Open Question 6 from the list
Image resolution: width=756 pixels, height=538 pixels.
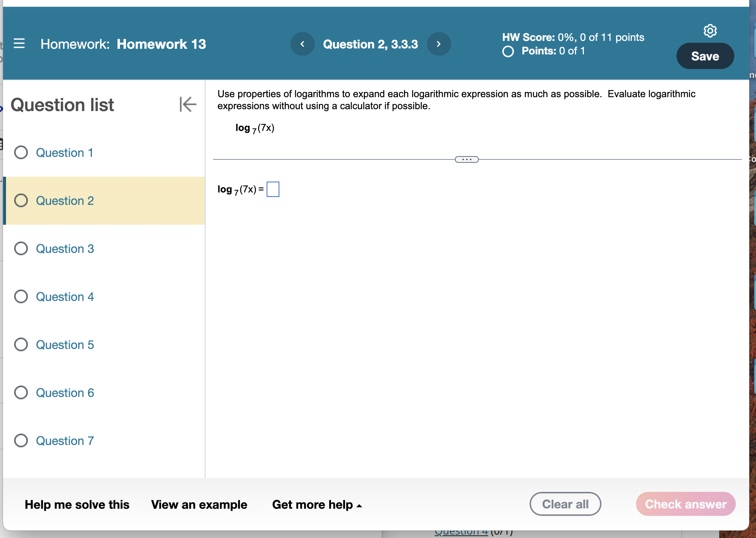(x=65, y=393)
